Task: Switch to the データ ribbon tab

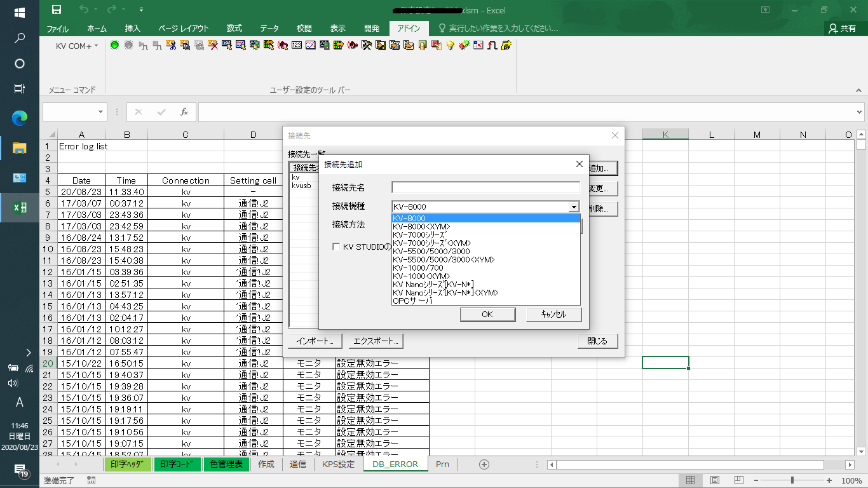Action: click(269, 29)
